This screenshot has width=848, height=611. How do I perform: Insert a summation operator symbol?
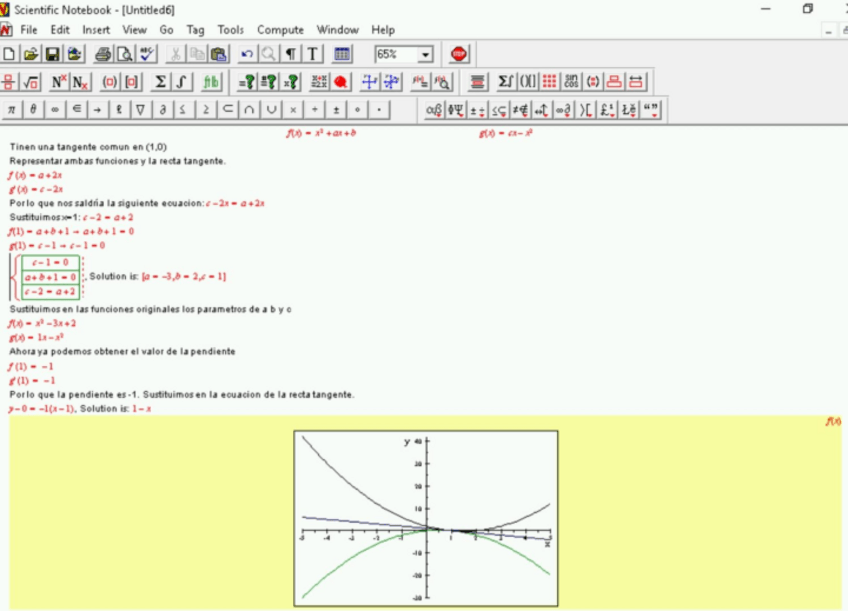(x=160, y=82)
